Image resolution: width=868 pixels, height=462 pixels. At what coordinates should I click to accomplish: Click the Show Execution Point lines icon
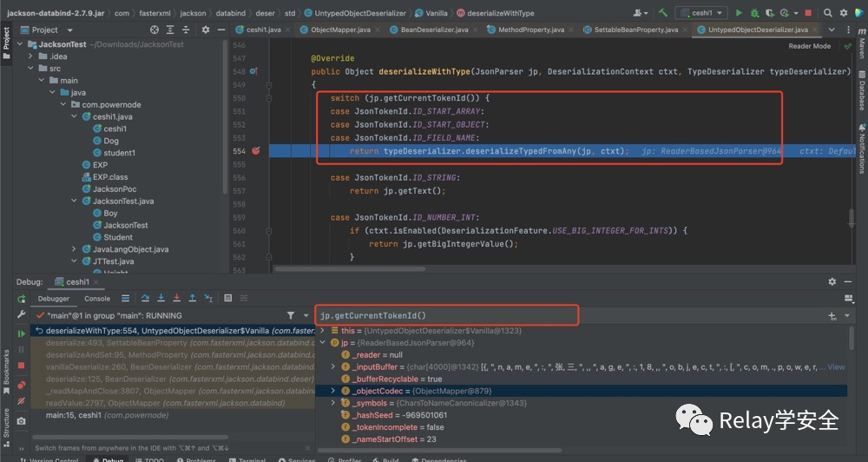click(126, 298)
